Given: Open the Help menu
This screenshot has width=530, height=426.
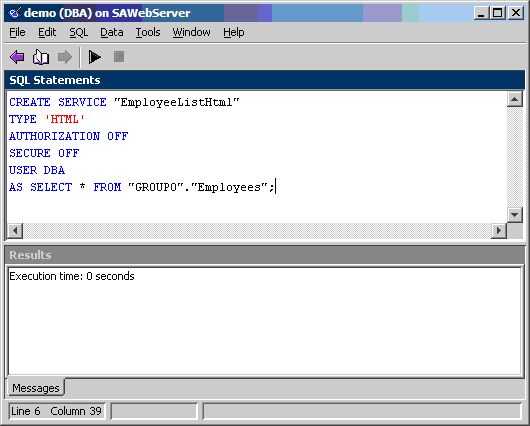Looking at the screenshot, I should point(234,32).
